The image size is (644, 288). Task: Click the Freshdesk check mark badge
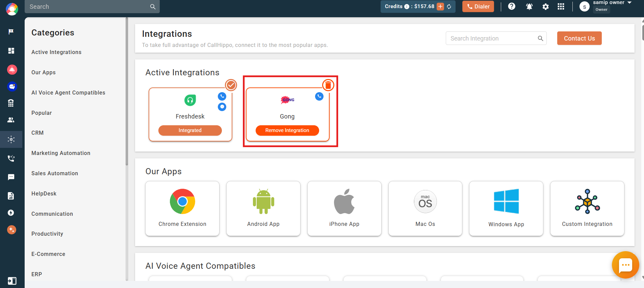(231, 85)
